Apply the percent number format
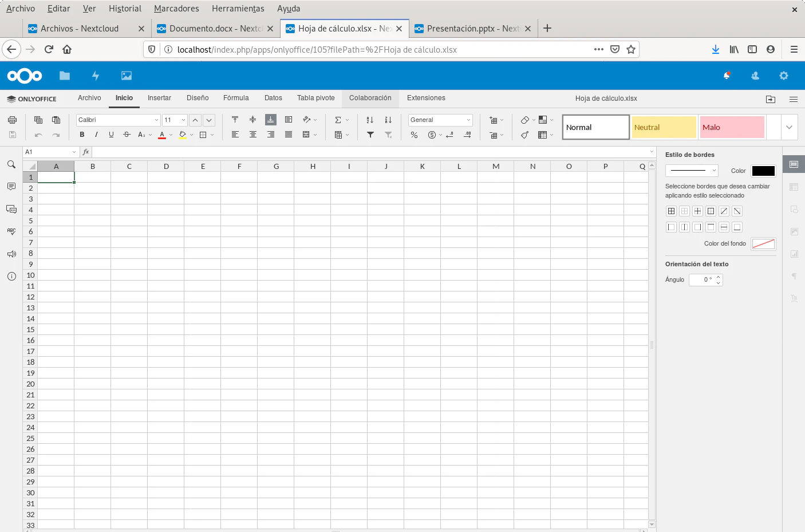Screen dimensions: 805x532 414,135
